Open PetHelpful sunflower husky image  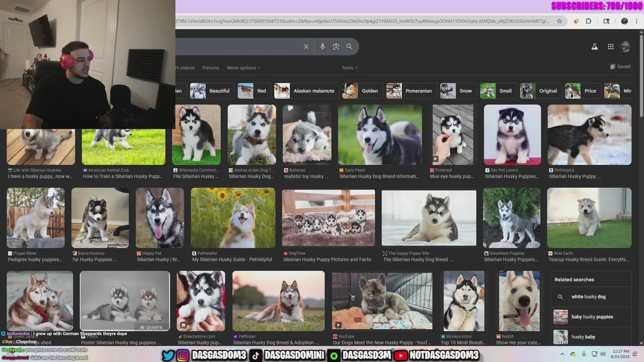[x=233, y=218]
